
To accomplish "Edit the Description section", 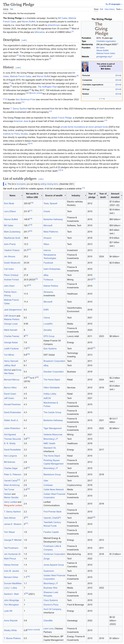I will click(x=24, y=40).
